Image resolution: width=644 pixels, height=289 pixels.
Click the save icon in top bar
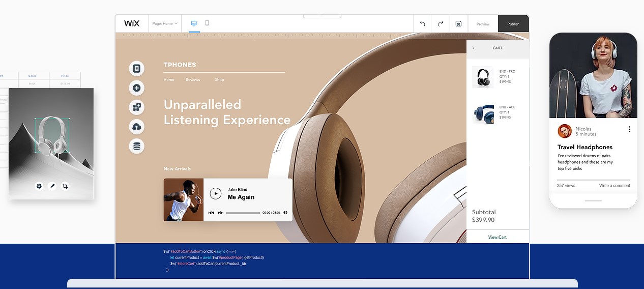pos(458,24)
